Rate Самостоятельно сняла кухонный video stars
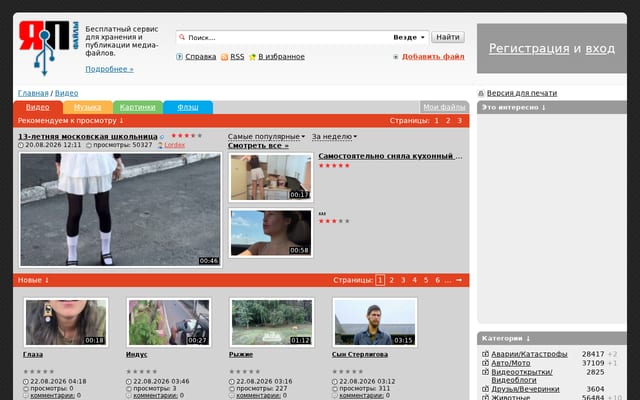This screenshot has width=640, height=400. (x=334, y=165)
